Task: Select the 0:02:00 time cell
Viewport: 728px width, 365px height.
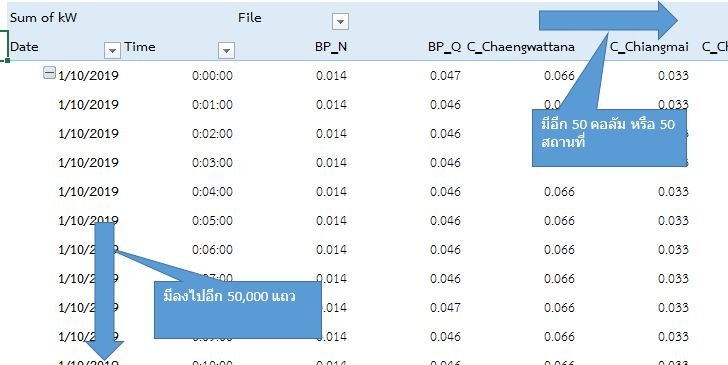Action: 212,134
